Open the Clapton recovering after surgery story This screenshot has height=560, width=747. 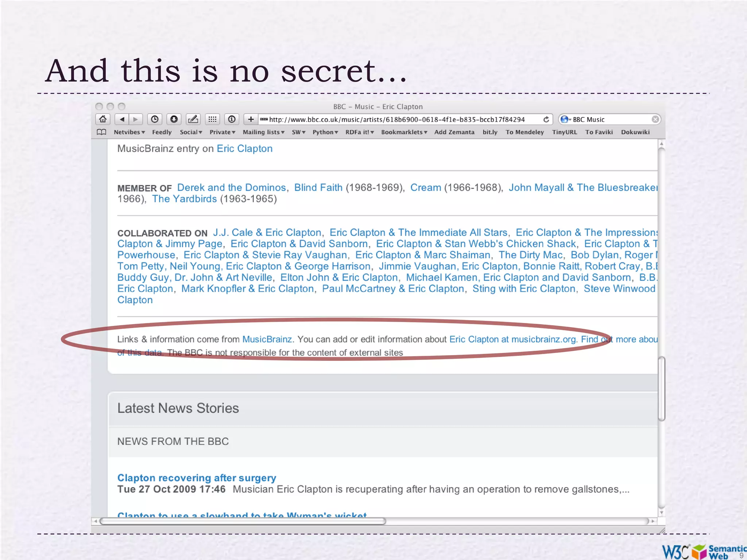197,478
